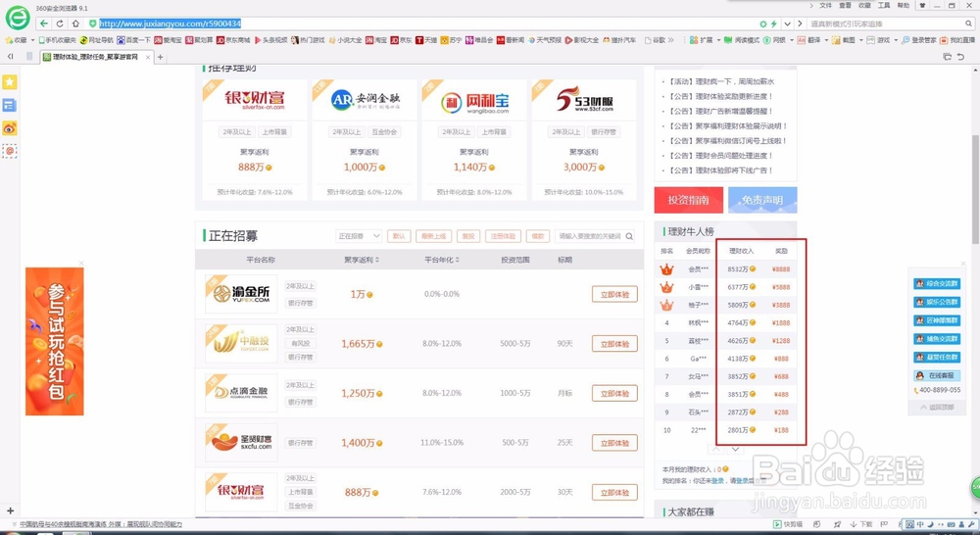The width and height of the screenshot is (980, 535).
Task: Open 天气预报 bookmark
Action: 544,40
